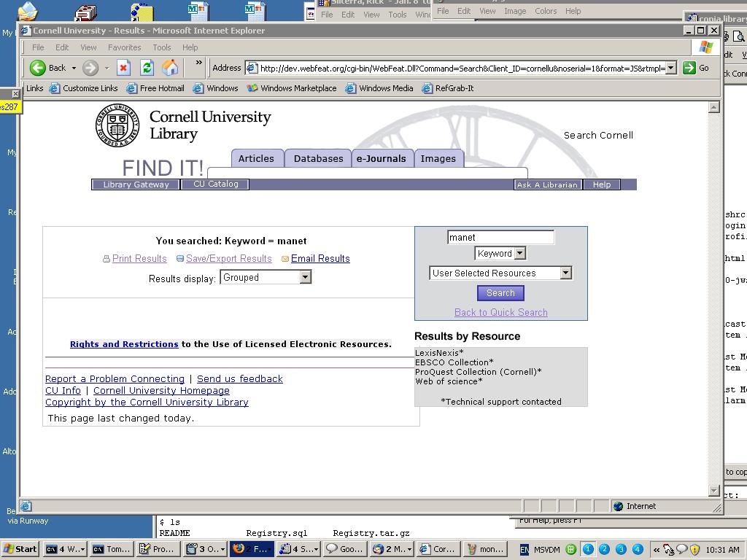Click the page scrollbar up arrow
This screenshot has width=747, height=560.
click(713, 108)
